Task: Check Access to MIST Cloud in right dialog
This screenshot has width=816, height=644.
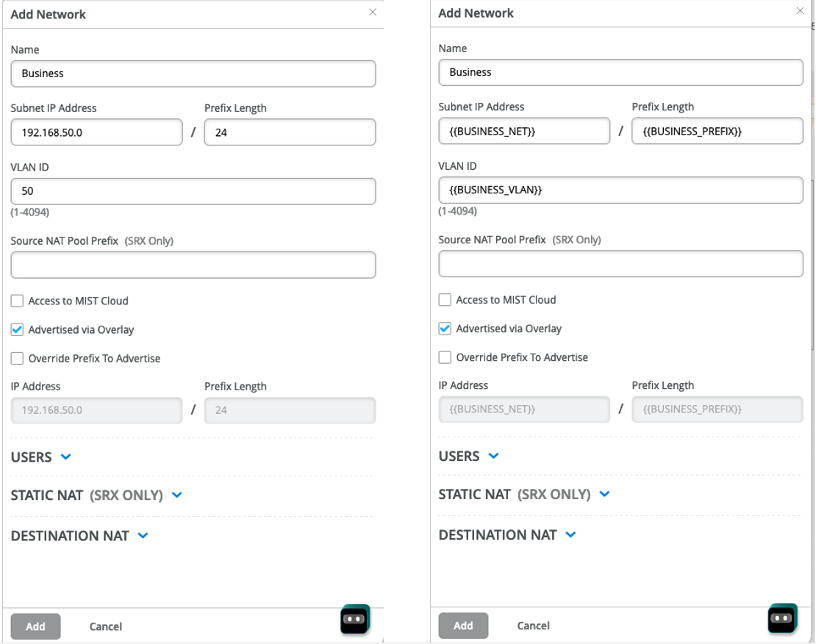Action: 445,300
